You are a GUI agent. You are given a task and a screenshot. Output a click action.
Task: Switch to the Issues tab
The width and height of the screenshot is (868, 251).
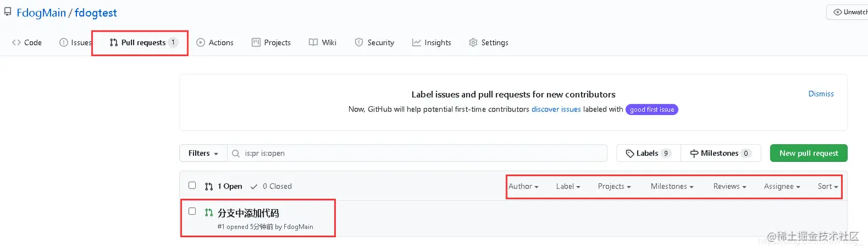click(75, 43)
